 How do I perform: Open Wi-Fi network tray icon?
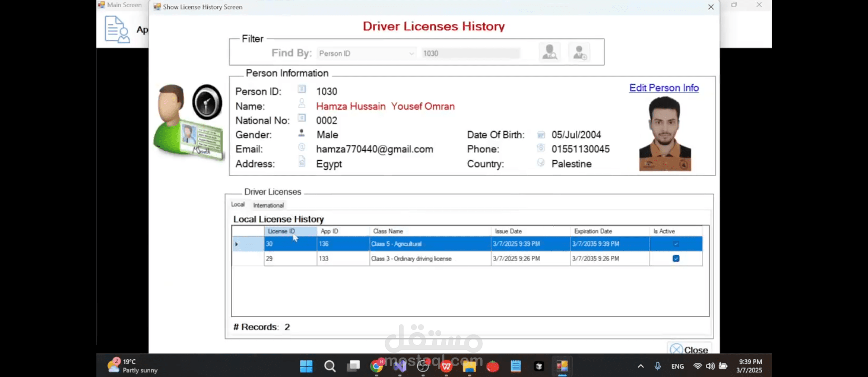tap(697, 366)
